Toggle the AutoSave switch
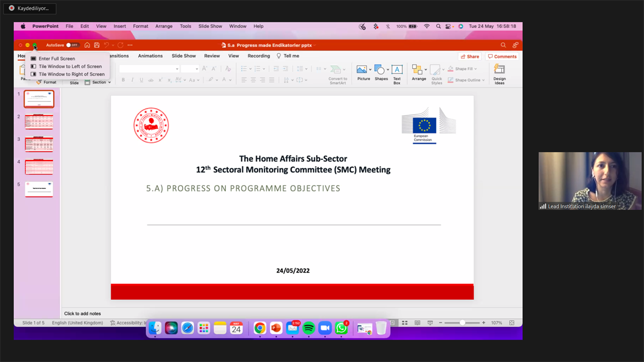 pyautogui.click(x=72, y=45)
